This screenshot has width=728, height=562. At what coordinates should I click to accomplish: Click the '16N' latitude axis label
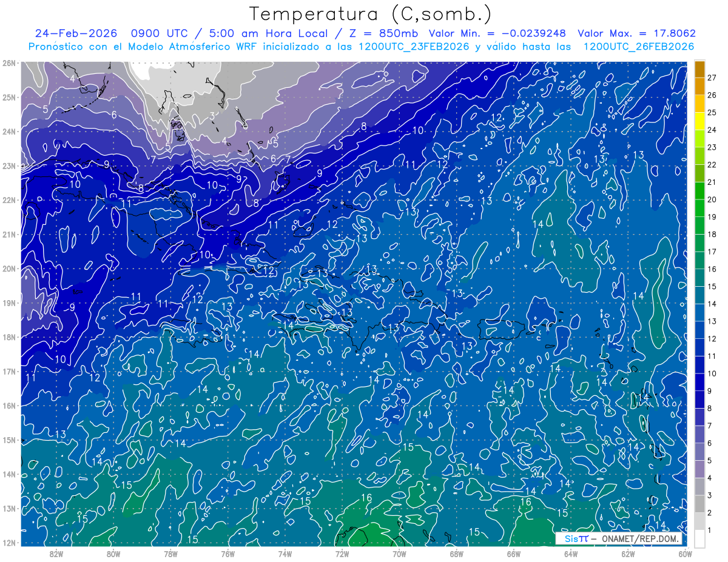tap(10, 406)
